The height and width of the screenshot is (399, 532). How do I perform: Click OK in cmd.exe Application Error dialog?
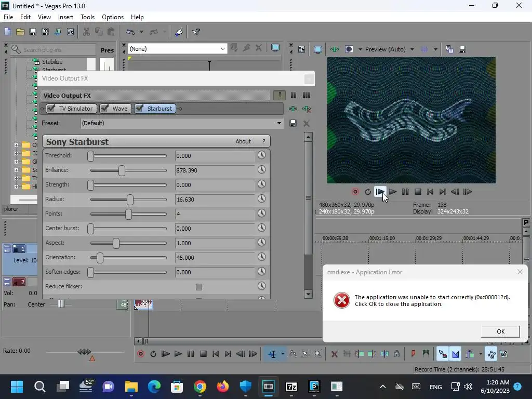[500, 331]
